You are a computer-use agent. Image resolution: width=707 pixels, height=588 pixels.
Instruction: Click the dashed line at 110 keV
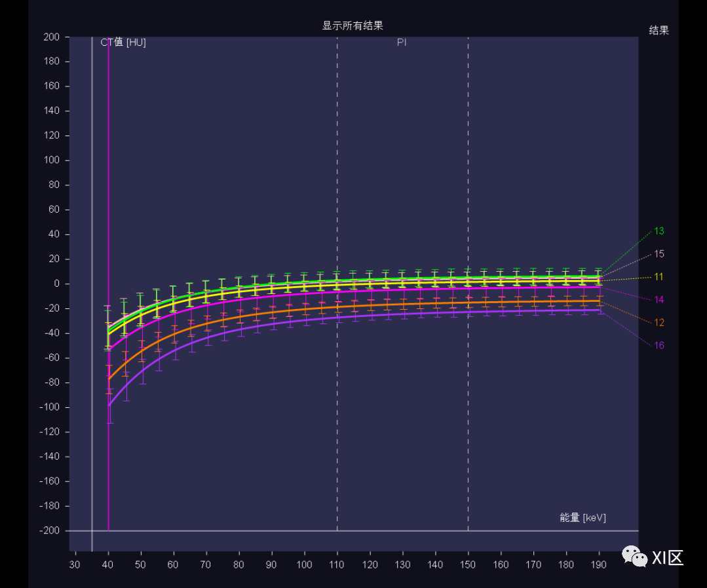(x=337, y=284)
